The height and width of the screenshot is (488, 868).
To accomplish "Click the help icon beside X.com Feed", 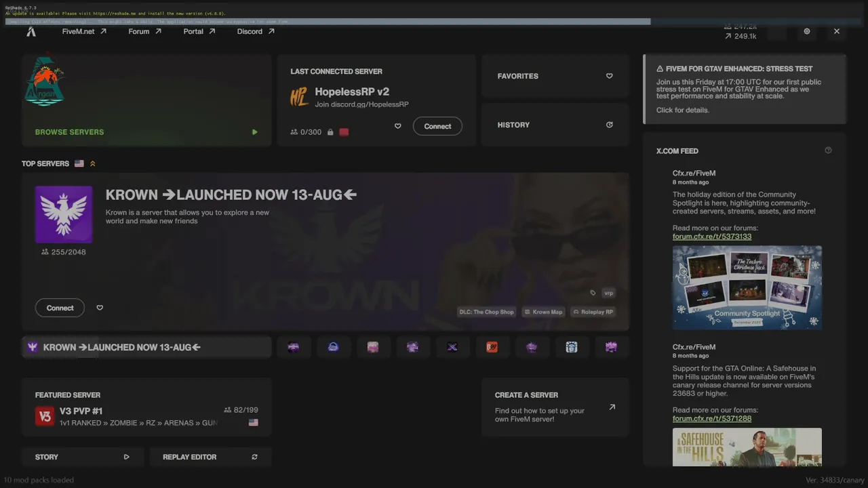I will [x=828, y=150].
